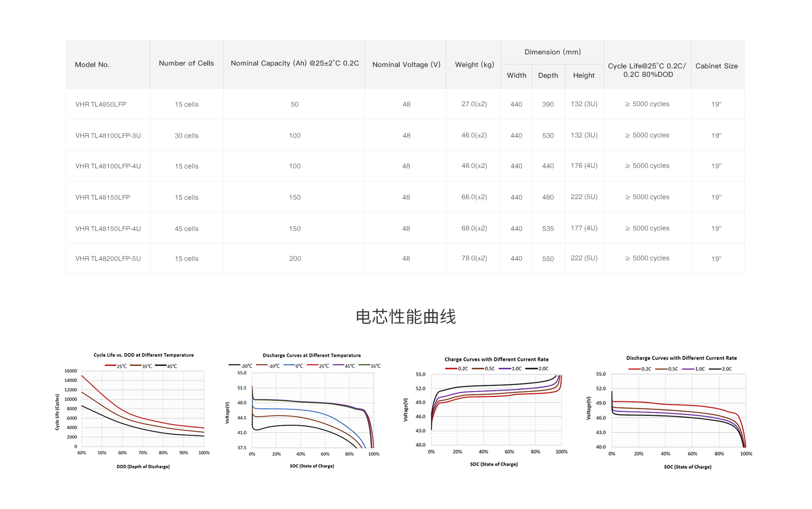Click depth value 535
Viewport: 812px width, 509px height.
pos(548,228)
